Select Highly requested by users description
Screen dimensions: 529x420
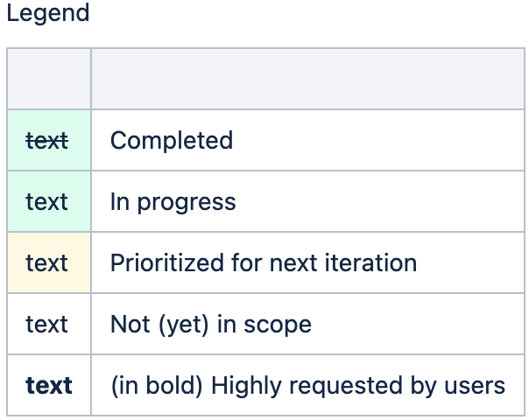click(307, 385)
